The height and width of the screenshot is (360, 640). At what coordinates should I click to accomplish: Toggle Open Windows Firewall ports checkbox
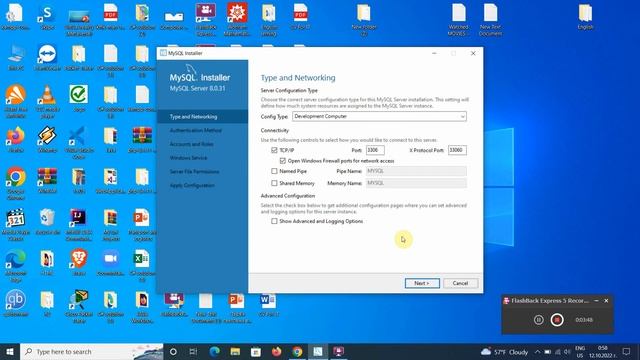(x=282, y=161)
